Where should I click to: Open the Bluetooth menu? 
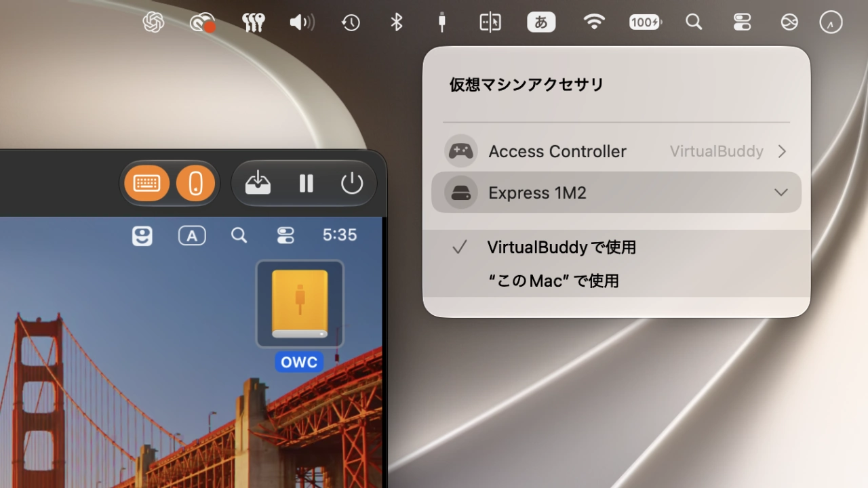point(397,22)
